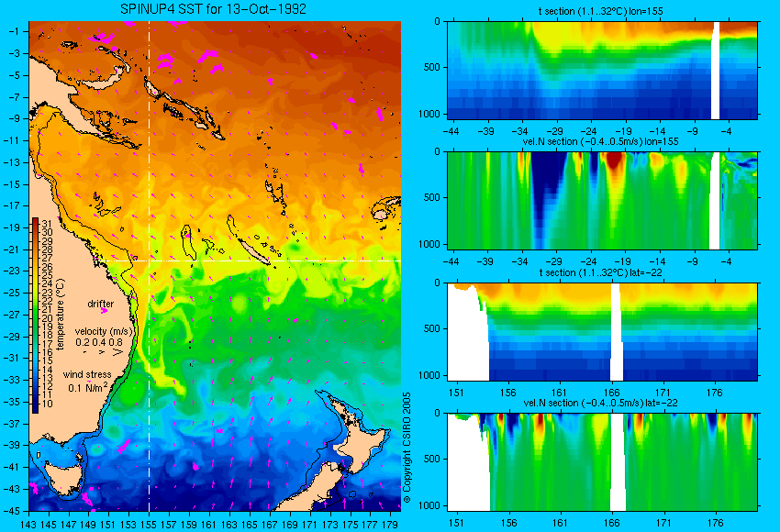Click the white data gap in top temperature section
780x532 pixels.
tap(716, 70)
